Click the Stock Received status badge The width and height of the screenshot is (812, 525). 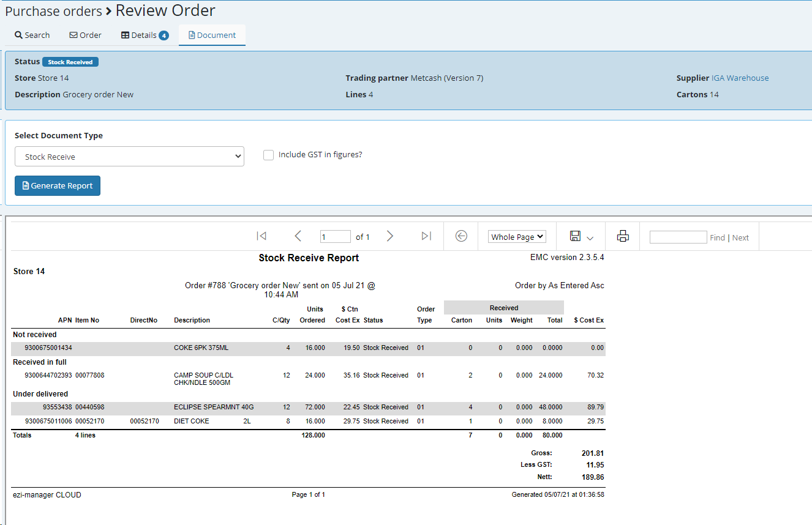pos(70,62)
